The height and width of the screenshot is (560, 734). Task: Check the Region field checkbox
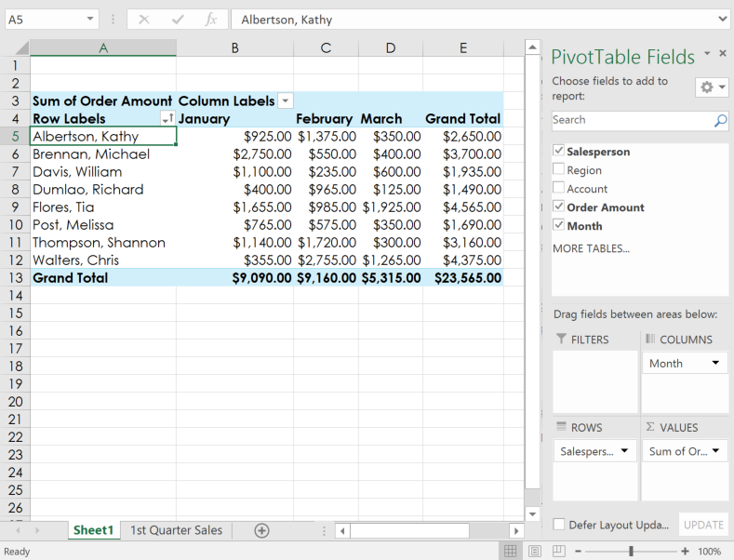(x=558, y=170)
